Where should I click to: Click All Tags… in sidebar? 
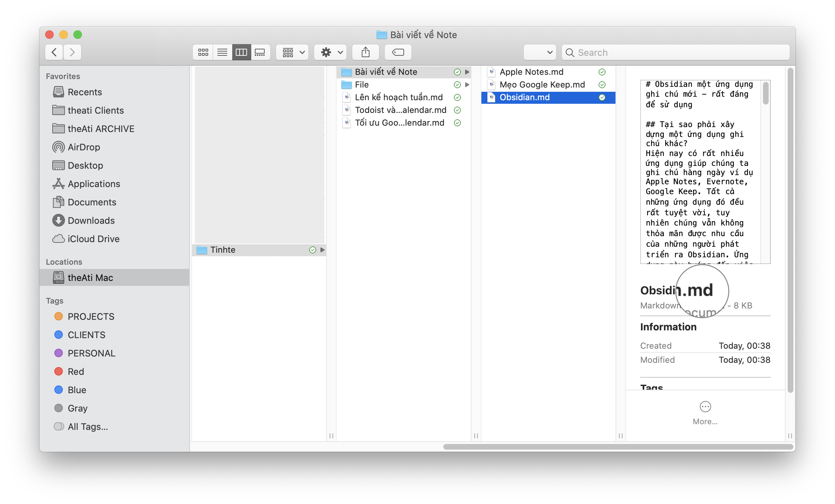88,427
